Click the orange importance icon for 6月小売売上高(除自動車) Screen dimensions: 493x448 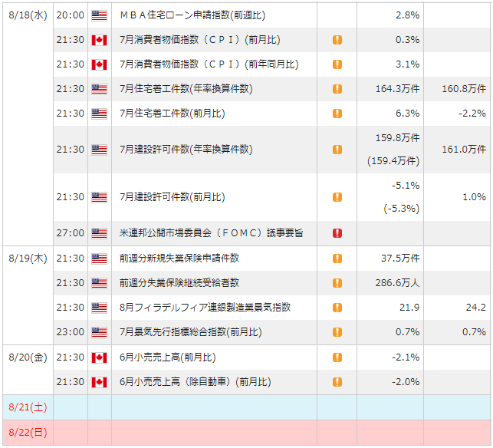point(337,382)
